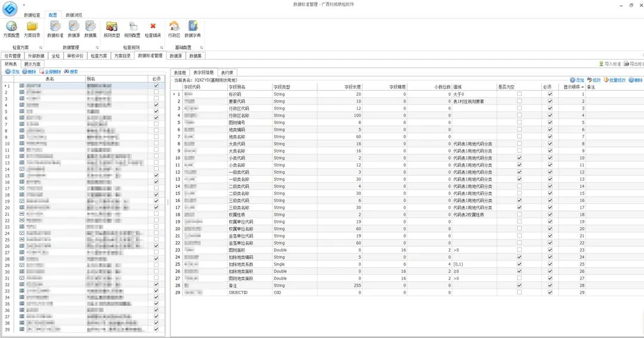Click the 值域 column header
Image resolution: width=644 pixels, height=338 pixels.
coord(475,87)
